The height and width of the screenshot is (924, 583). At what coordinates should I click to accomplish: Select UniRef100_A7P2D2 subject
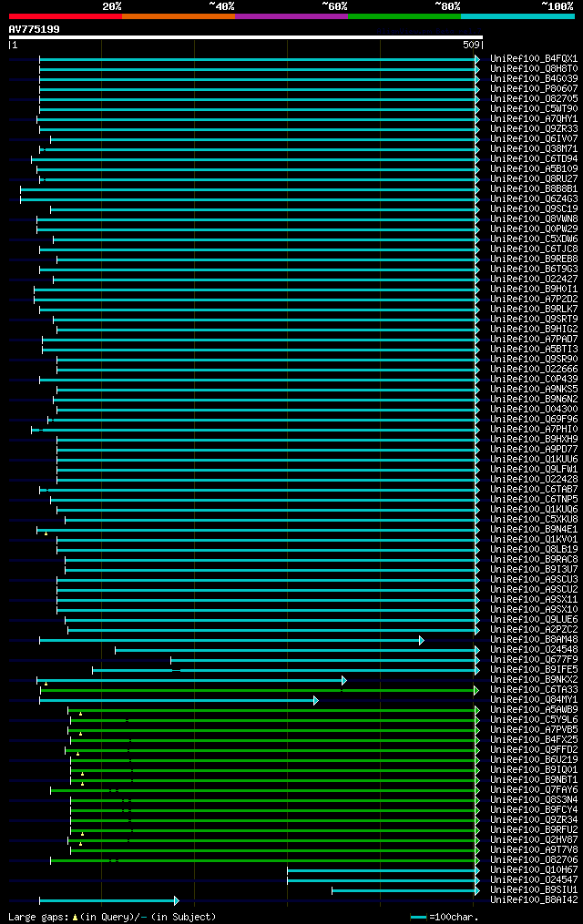click(534, 300)
